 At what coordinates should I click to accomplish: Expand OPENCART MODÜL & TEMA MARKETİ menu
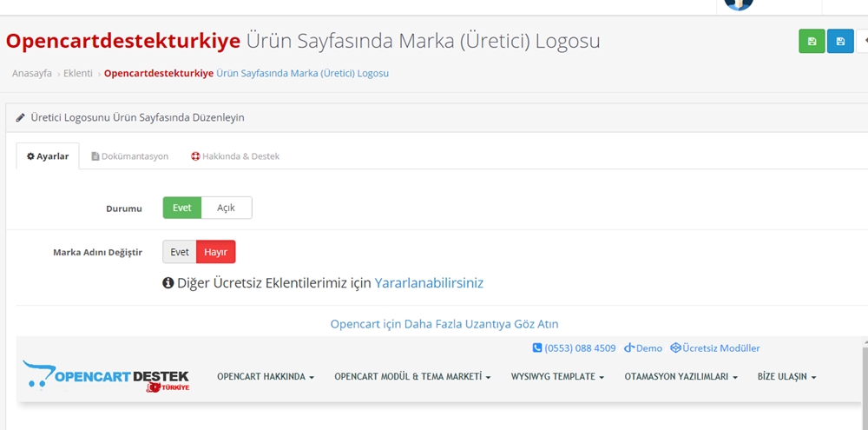pyautogui.click(x=412, y=377)
